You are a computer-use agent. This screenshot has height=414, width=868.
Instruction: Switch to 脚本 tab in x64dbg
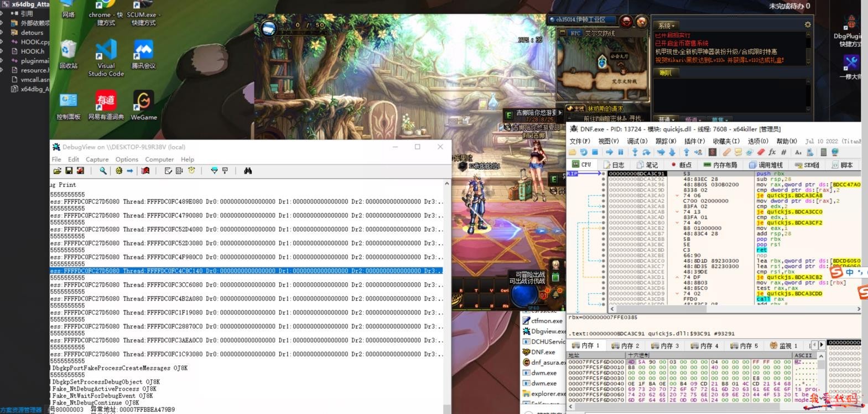pos(842,165)
